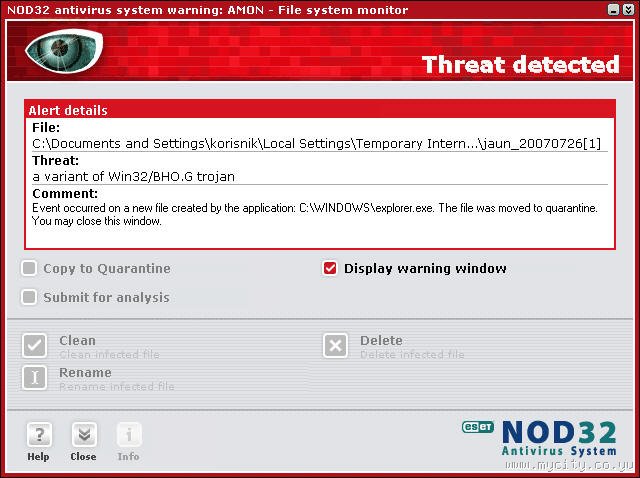Screen dimensions: 640x478
Task: Click the Copy to Quarantine label text
Action: tap(107, 269)
